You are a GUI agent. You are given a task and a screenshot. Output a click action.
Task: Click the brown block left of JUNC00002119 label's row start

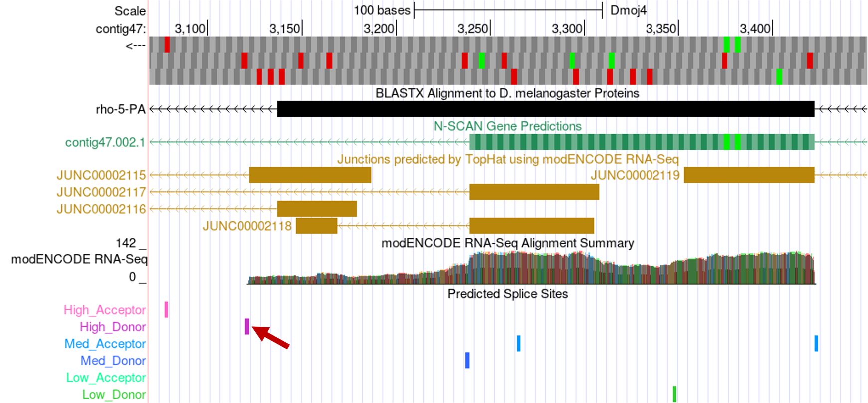pos(310,175)
